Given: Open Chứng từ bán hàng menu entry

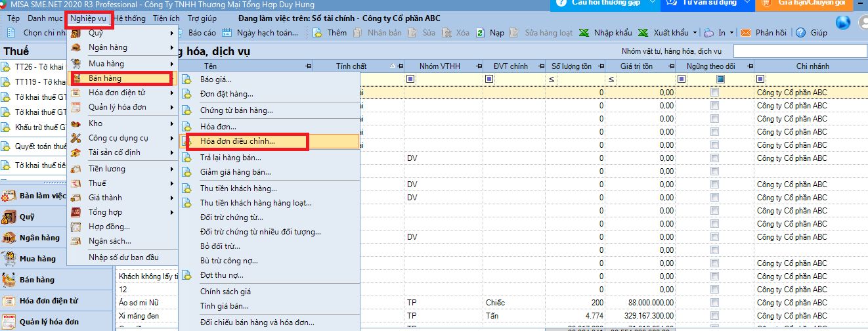Looking at the screenshot, I should [270, 110].
